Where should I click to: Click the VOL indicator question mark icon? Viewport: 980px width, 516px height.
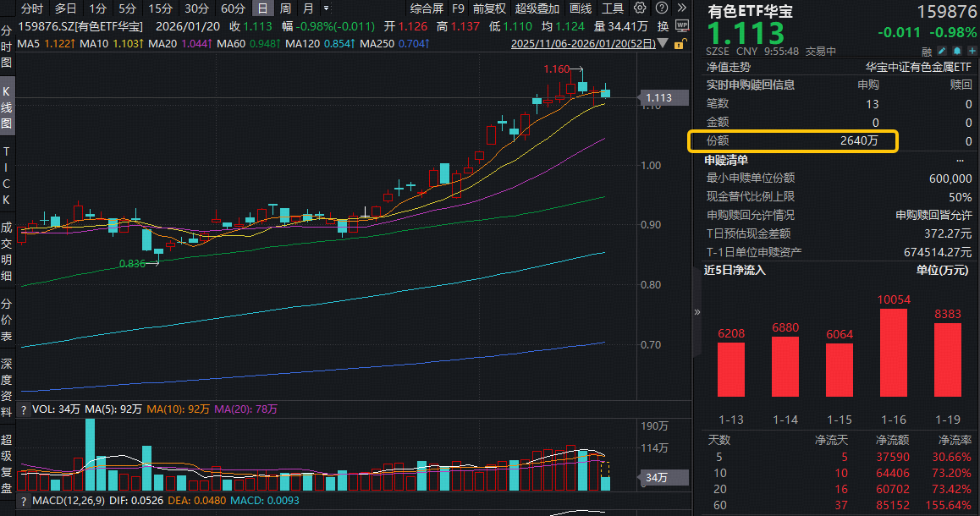[24, 409]
